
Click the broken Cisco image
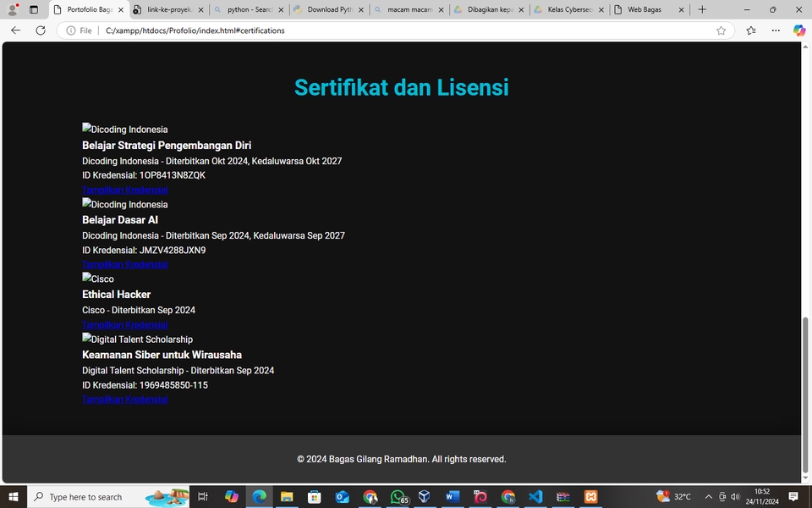click(98, 279)
